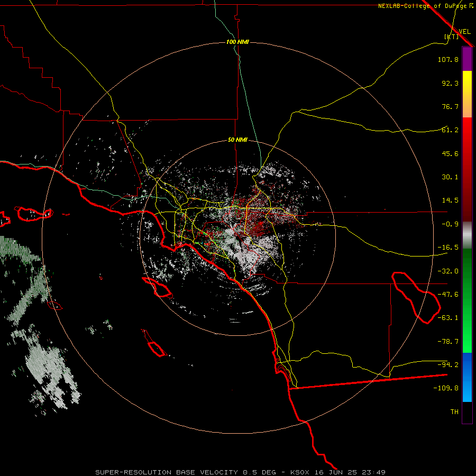Click the [KT] units label
The height and width of the screenshot is (476, 476).
click(452, 36)
